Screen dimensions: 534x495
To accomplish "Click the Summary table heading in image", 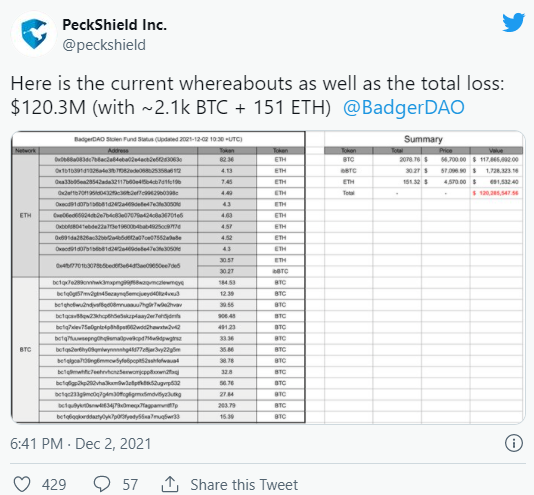I will coord(423,139).
